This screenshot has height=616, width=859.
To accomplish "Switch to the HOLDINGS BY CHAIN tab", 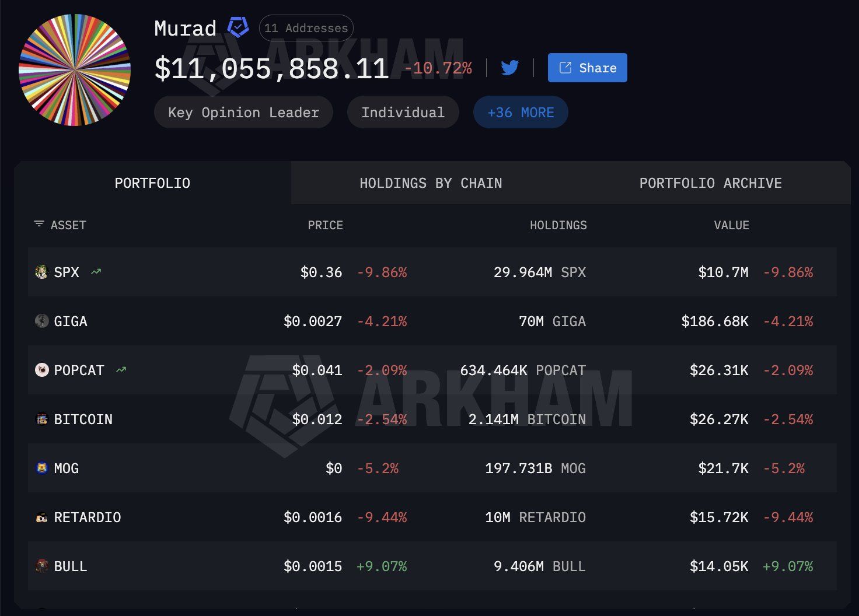I will [431, 183].
